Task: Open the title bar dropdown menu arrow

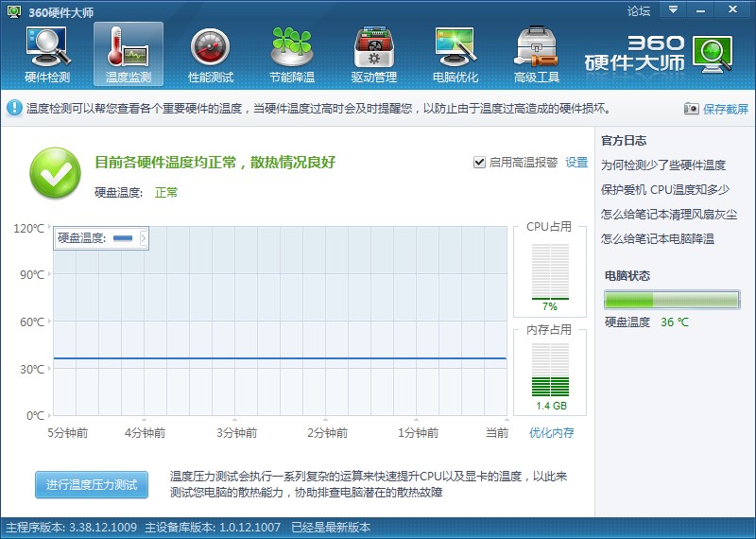Action: [x=673, y=9]
